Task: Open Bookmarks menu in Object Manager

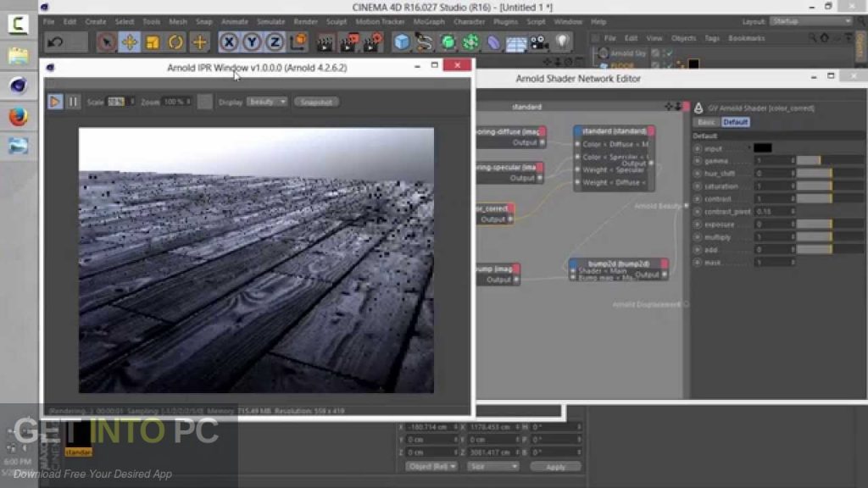Action: 746,38
